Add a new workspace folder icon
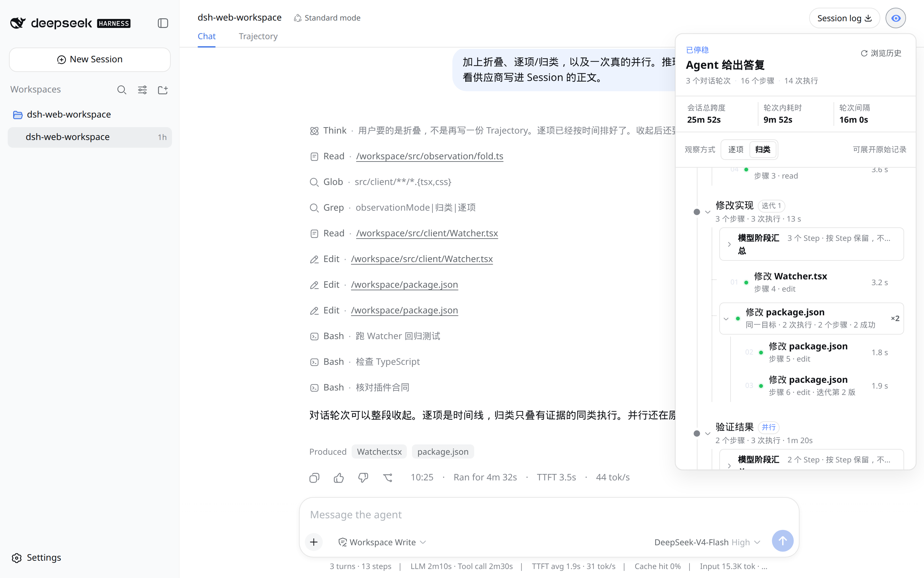The height and width of the screenshot is (578, 924). click(163, 90)
